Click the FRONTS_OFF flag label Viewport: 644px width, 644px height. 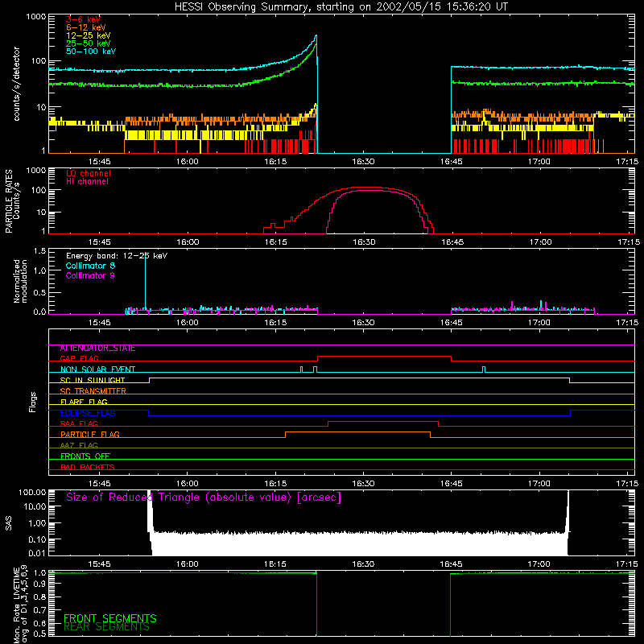(85, 456)
